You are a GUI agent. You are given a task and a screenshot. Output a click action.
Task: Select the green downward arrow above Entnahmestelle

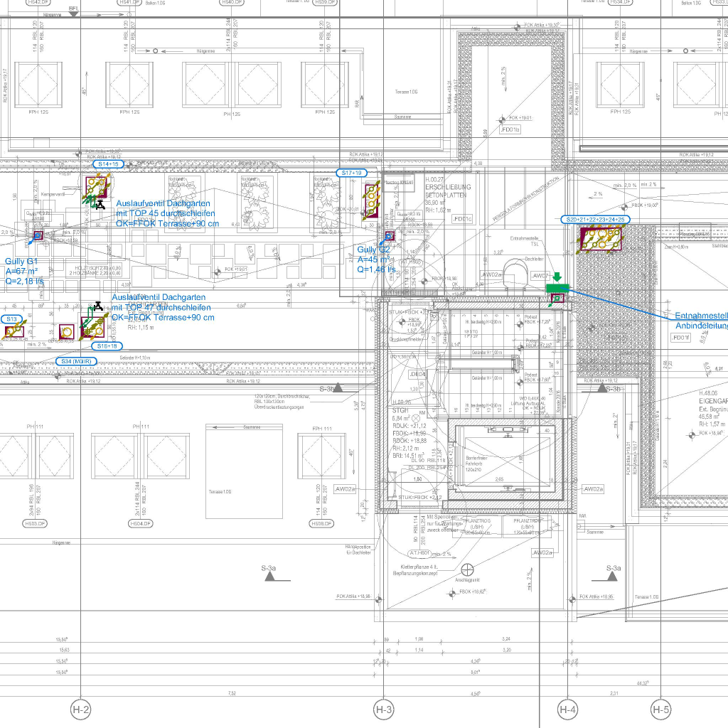[x=558, y=277]
